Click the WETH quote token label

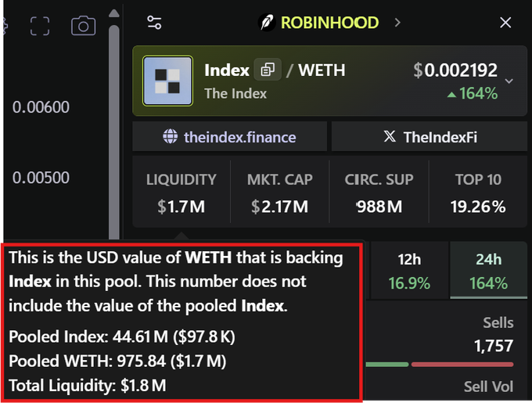pos(322,70)
